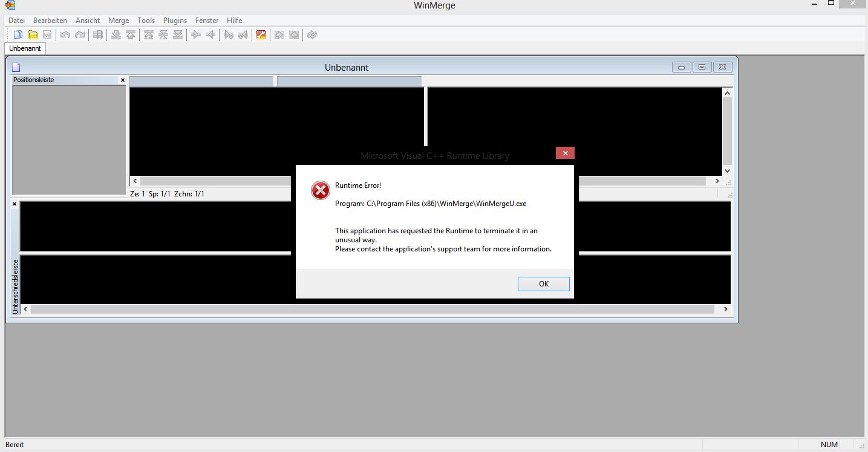Open the Hilfe menu
This screenshot has height=452, width=868.
235,21
